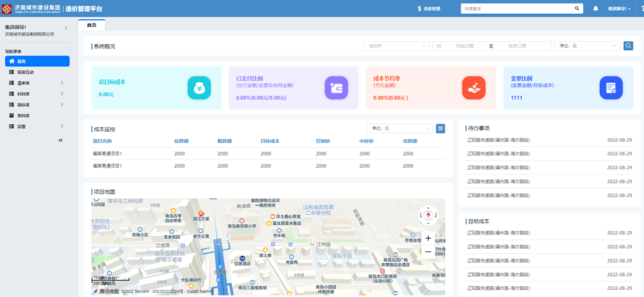Open the 单位：元 dropdown in 成本监控
This screenshot has height=297, width=644.
(399, 128)
